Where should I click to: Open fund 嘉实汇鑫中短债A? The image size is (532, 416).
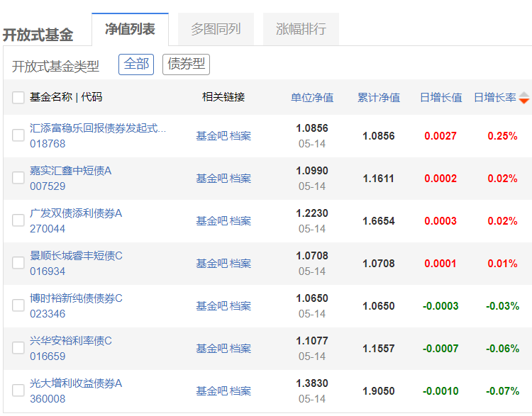(x=70, y=171)
